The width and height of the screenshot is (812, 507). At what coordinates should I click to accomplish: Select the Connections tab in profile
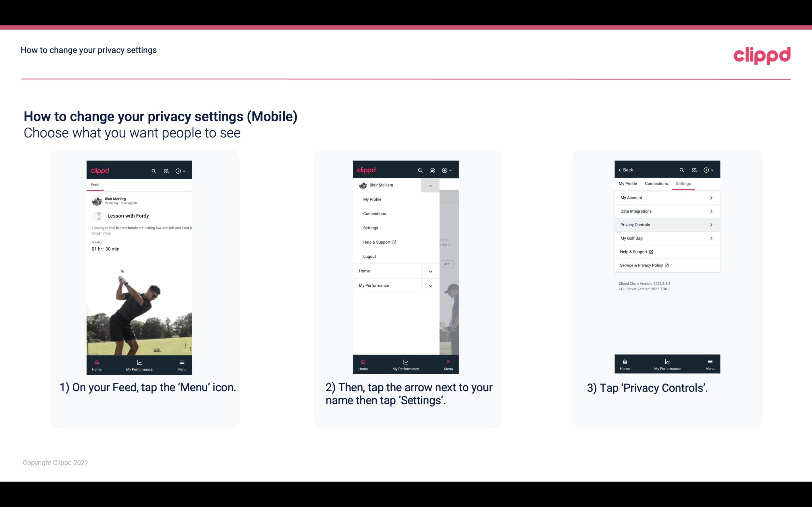point(656,183)
